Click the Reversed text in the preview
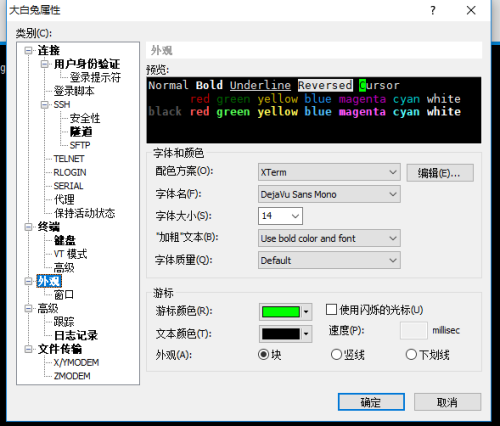The image size is (500, 426). [x=325, y=85]
